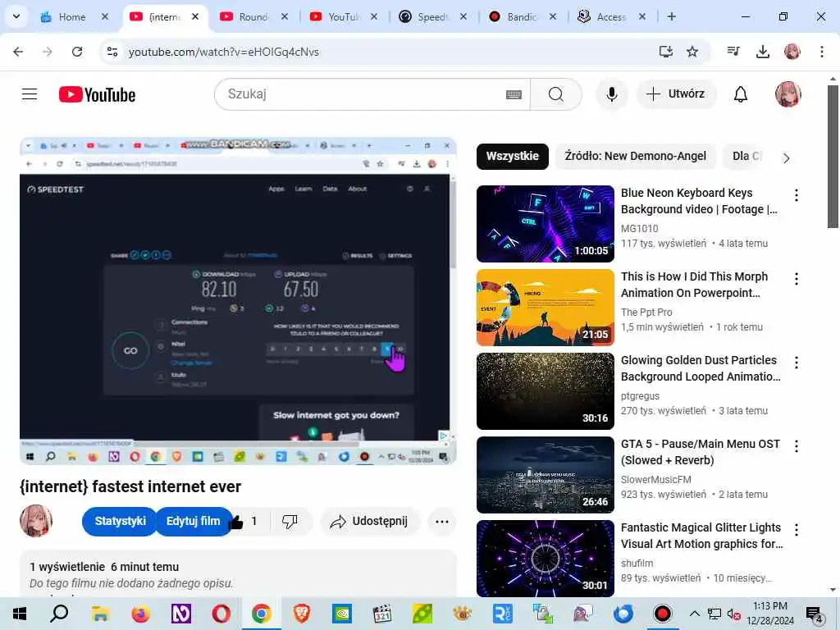Open notifications bell

point(741,94)
